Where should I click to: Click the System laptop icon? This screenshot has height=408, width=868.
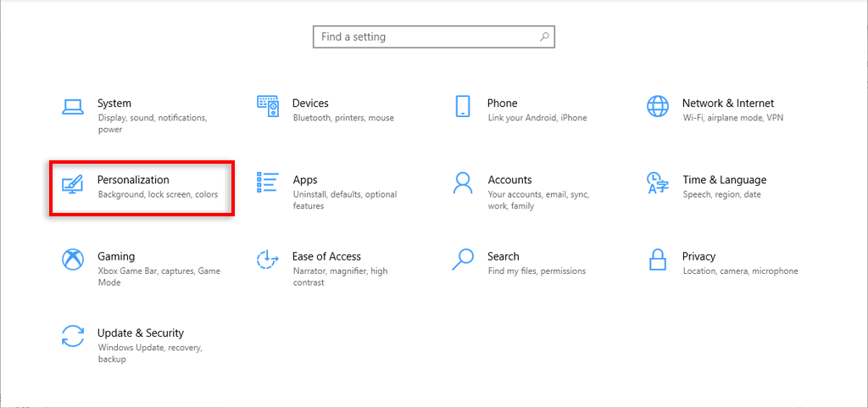tap(73, 106)
